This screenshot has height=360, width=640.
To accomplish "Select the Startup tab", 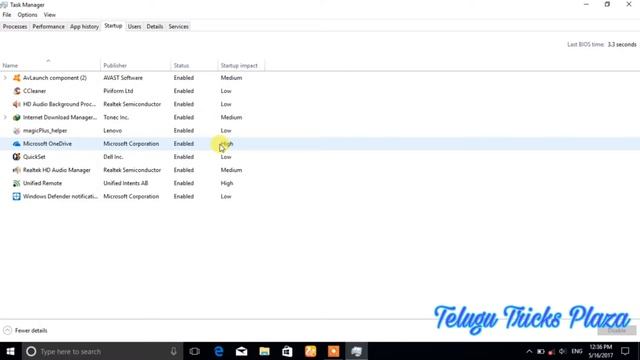I will tap(113, 26).
